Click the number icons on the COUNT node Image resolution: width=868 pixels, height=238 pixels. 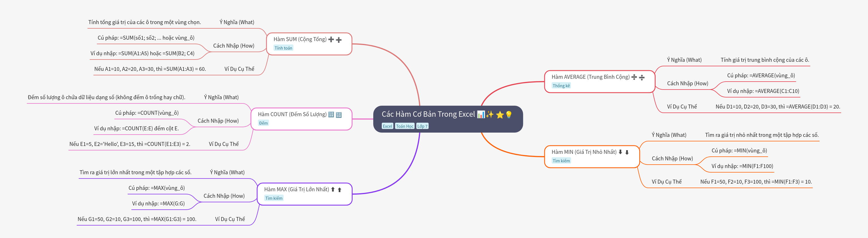pos(335,115)
